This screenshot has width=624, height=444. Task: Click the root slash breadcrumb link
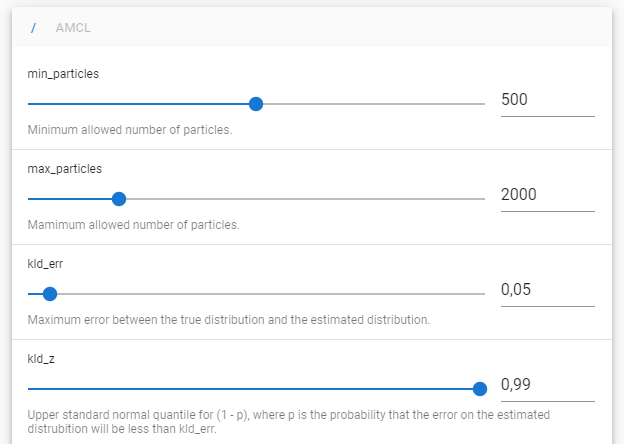point(33,28)
